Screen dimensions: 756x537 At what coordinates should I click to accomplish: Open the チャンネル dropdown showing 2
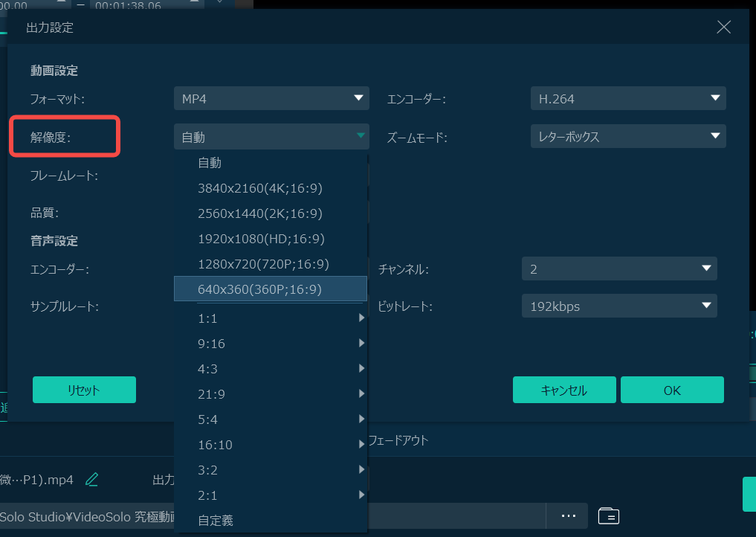point(618,269)
